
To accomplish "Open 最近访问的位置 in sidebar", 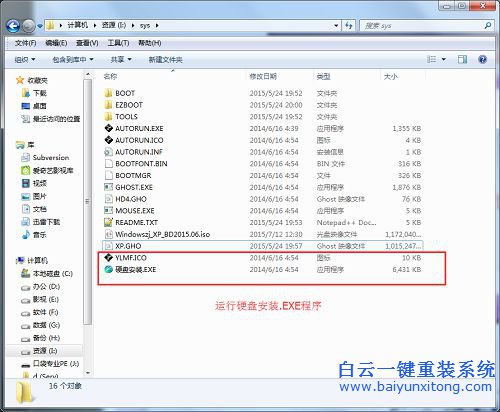I will click(51, 119).
